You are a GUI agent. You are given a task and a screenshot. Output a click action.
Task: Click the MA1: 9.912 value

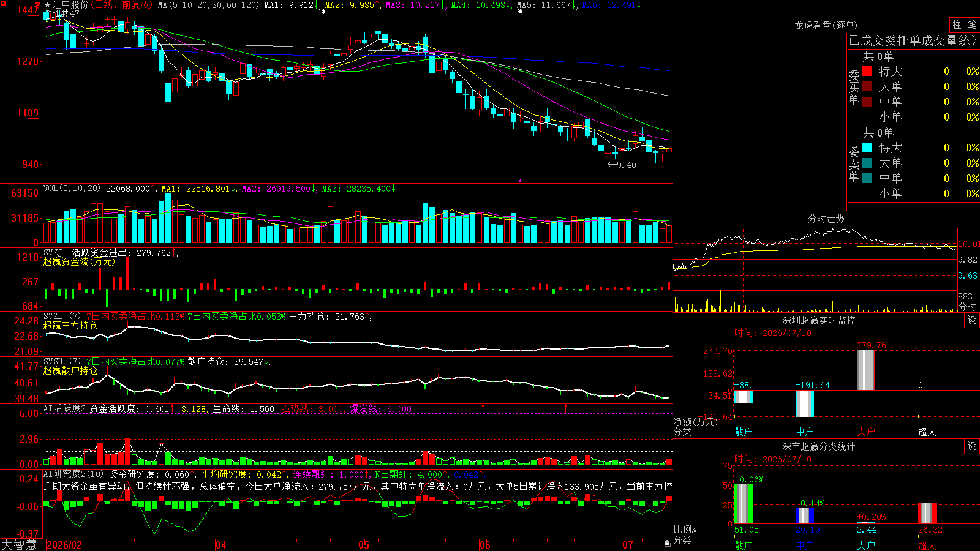pyautogui.click(x=289, y=5)
